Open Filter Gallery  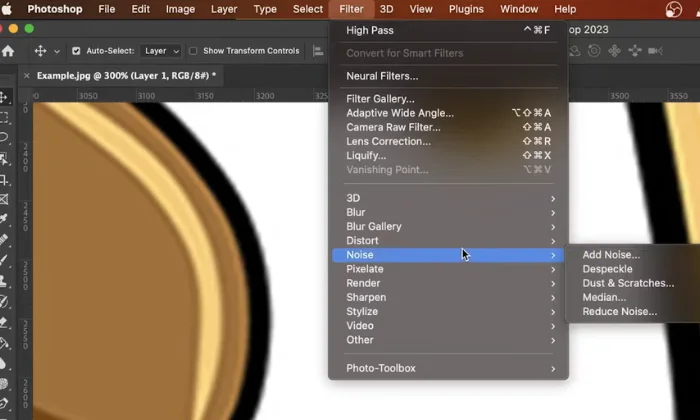coord(449,99)
